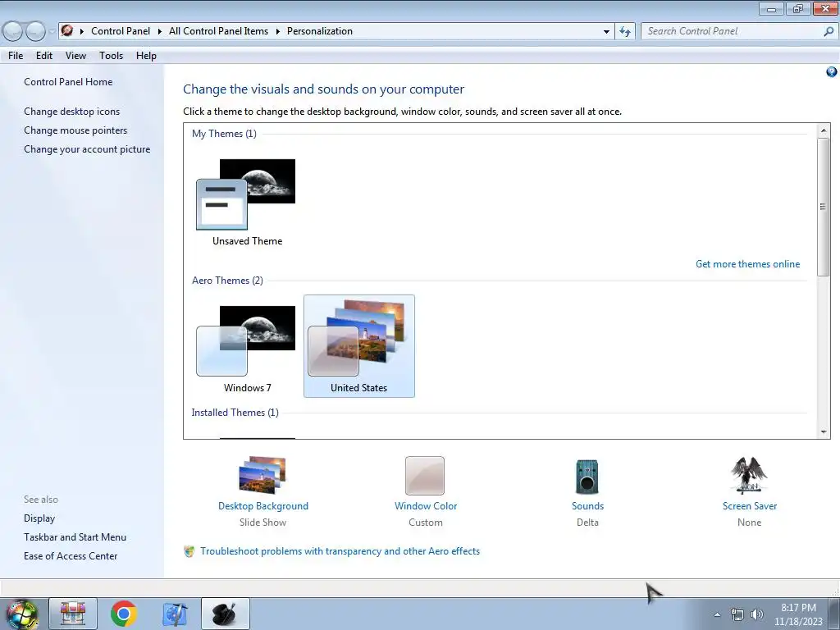
Task: Click Show desktop button at taskbar end
Action: click(834, 614)
